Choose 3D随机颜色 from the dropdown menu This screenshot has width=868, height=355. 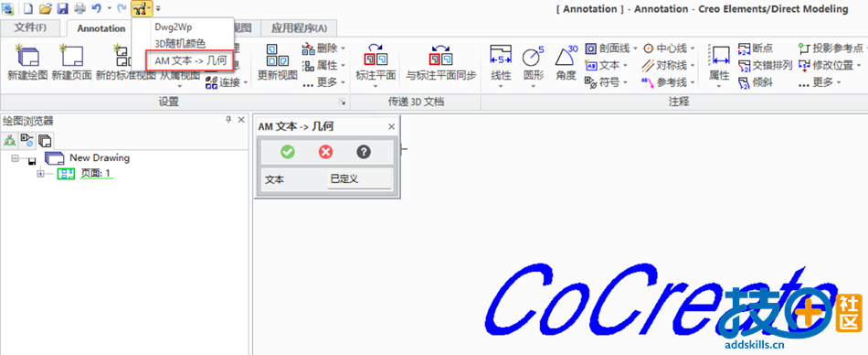click(180, 43)
